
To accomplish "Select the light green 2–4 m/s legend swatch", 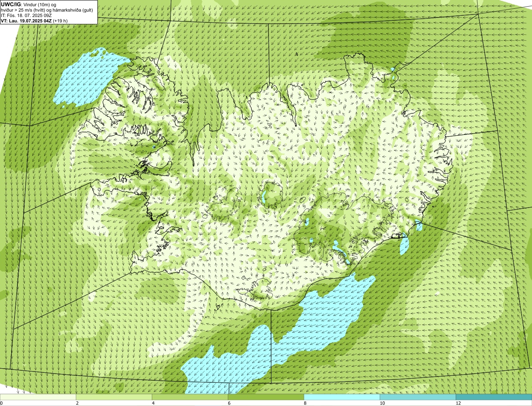I will click(x=114, y=397).
